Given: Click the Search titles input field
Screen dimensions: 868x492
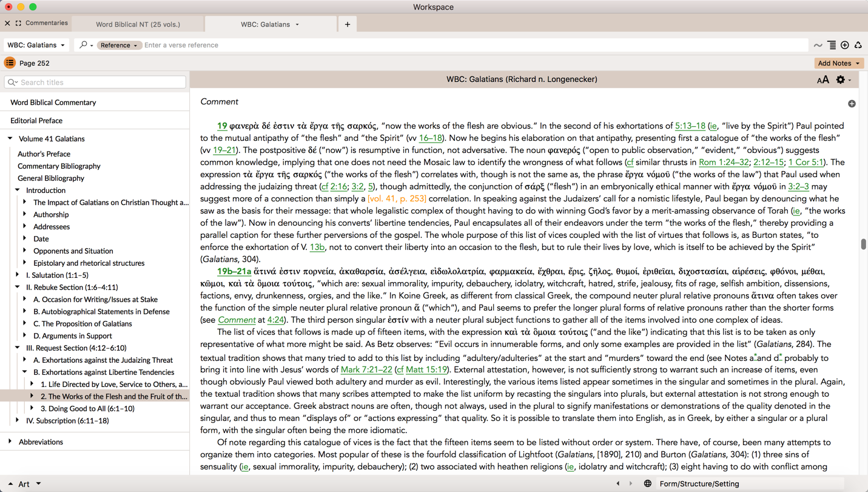Looking at the screenshot, I should coord(96,83).
